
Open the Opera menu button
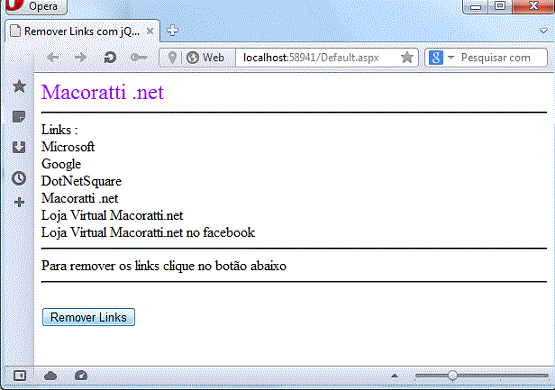[x=36, y=7]
